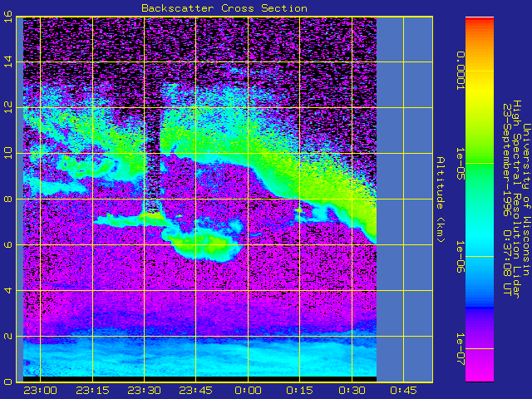Click the 0:00 time axis label

pyautogui.click(x=248, y=391)
